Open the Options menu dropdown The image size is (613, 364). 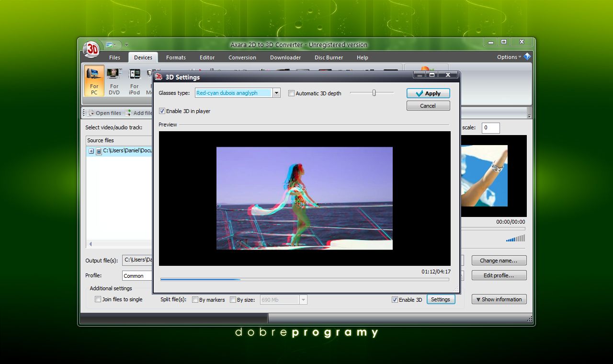click(509, 57)
